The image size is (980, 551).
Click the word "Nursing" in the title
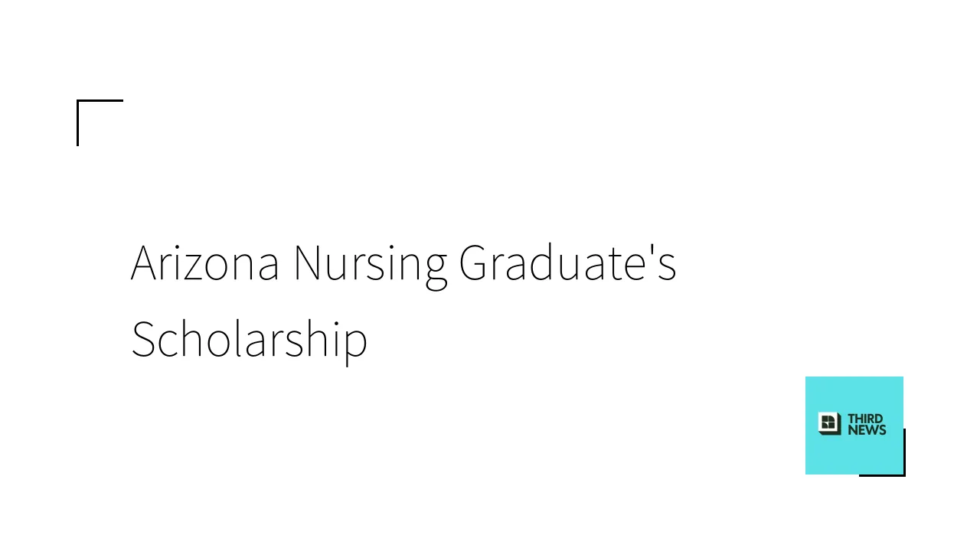point(370,263)
